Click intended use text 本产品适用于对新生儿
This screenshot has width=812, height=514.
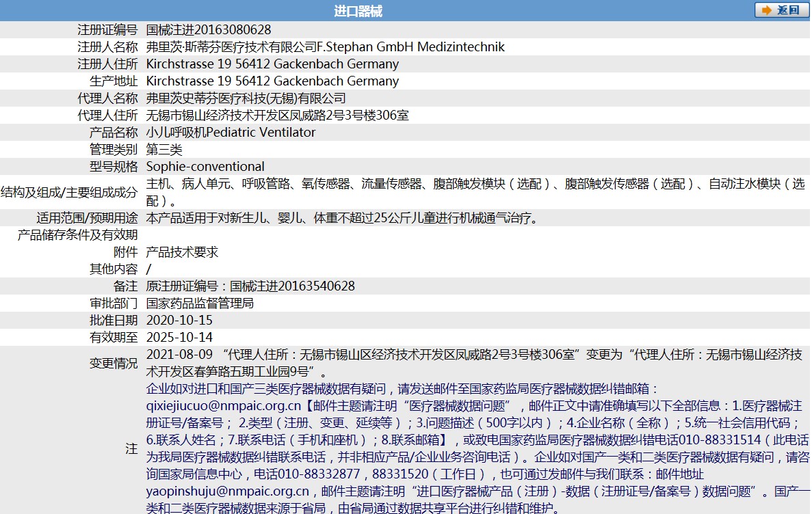(344, 218)
